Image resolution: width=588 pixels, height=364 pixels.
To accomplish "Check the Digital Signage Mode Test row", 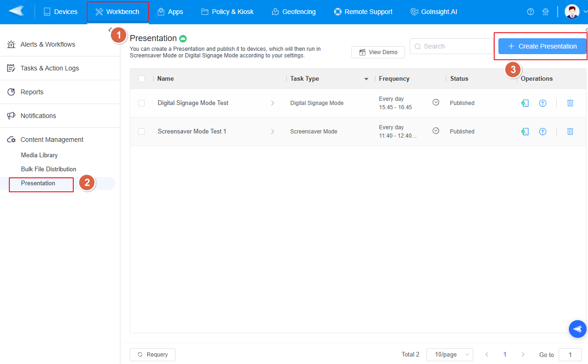I will pos(141,103).
